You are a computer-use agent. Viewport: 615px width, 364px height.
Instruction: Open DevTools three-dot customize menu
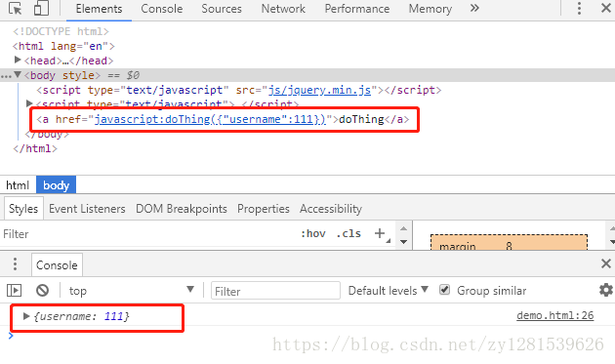[579, 8]
